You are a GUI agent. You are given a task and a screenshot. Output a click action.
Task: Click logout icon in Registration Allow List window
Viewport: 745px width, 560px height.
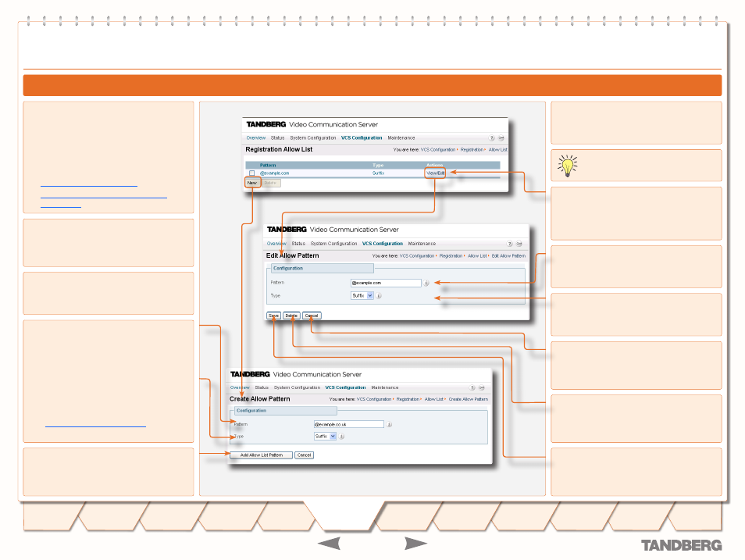click(x=501, y=138)
